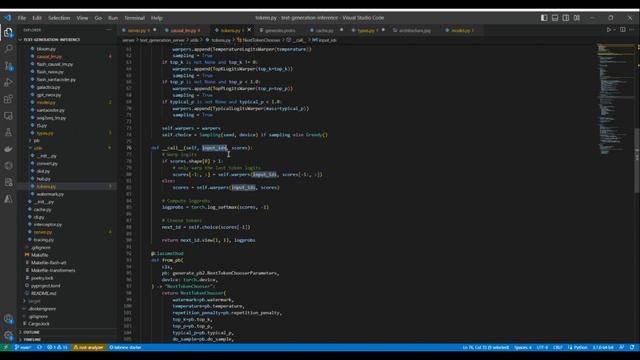
Task: Open the Manage gear menu
Action: point(8,335)
